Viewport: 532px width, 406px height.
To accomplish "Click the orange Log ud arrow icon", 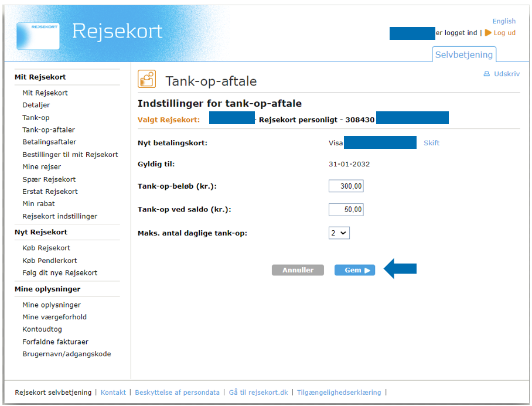I will (488, 33).
